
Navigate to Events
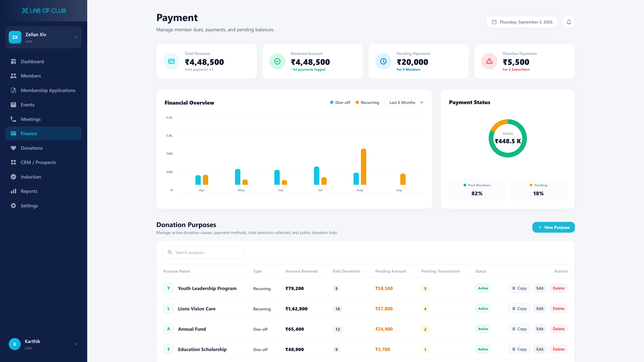43,105
